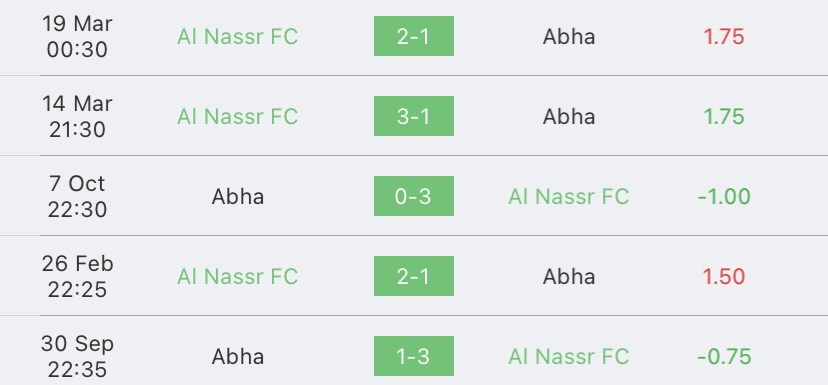This screenshot has height=385, width=828.
Task: Open Abha team in 14 Mar match
Action: pos(569,116)
